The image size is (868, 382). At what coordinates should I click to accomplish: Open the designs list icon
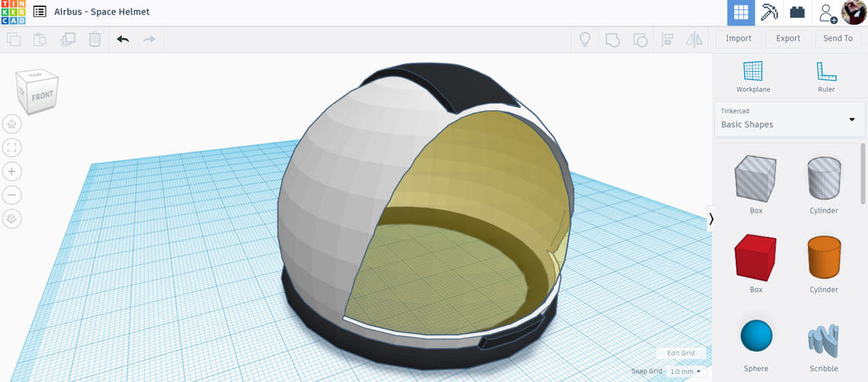[40, 12]
